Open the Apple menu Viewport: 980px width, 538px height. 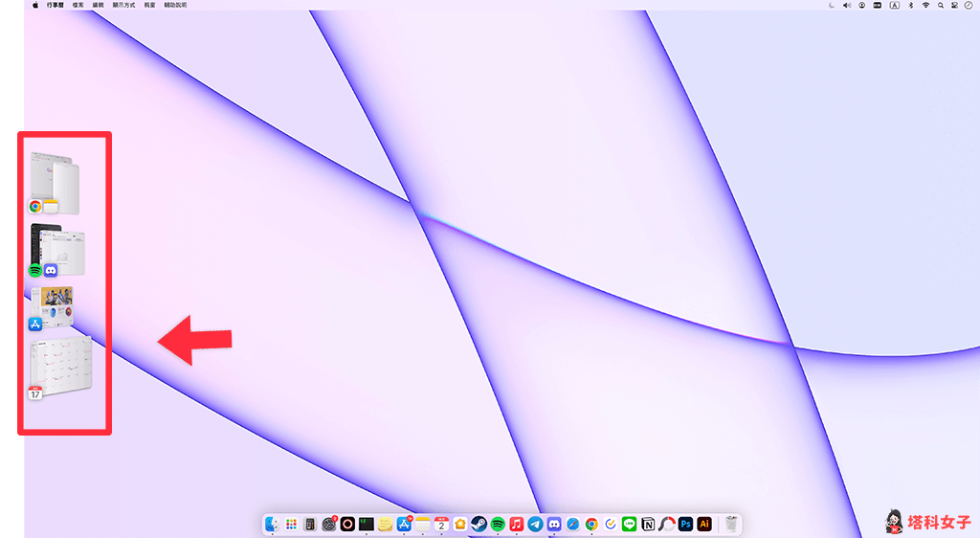[35, 5]
